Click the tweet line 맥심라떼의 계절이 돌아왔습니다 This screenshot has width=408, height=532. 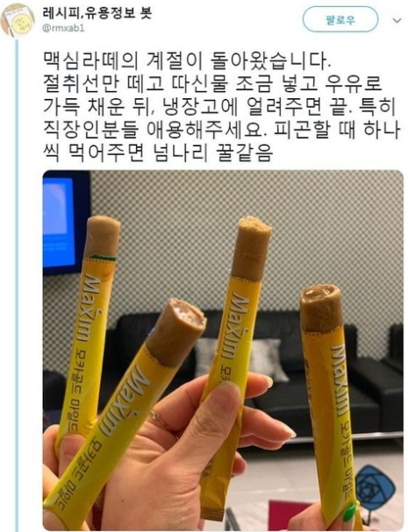tap(187, 61)
